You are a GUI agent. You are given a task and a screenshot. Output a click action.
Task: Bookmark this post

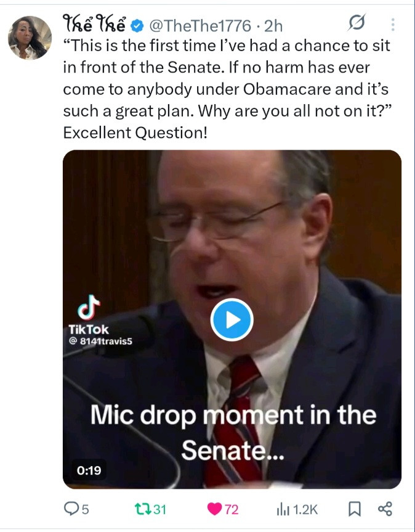[355, 509]
